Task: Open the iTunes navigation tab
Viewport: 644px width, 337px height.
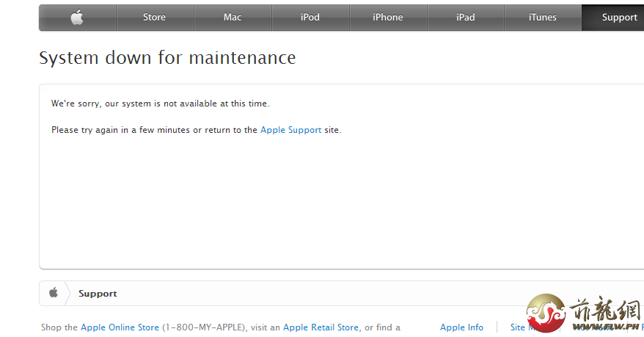Action: click(543, 18)
